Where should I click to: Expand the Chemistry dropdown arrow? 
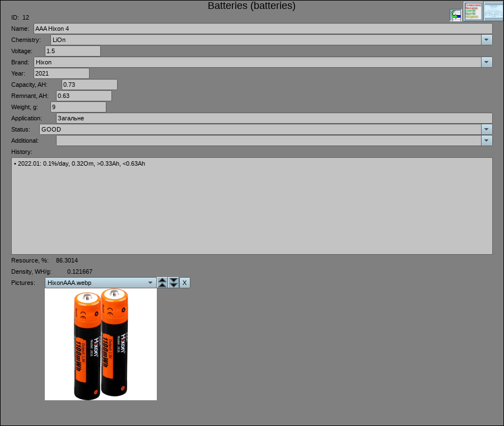[487, 40]
